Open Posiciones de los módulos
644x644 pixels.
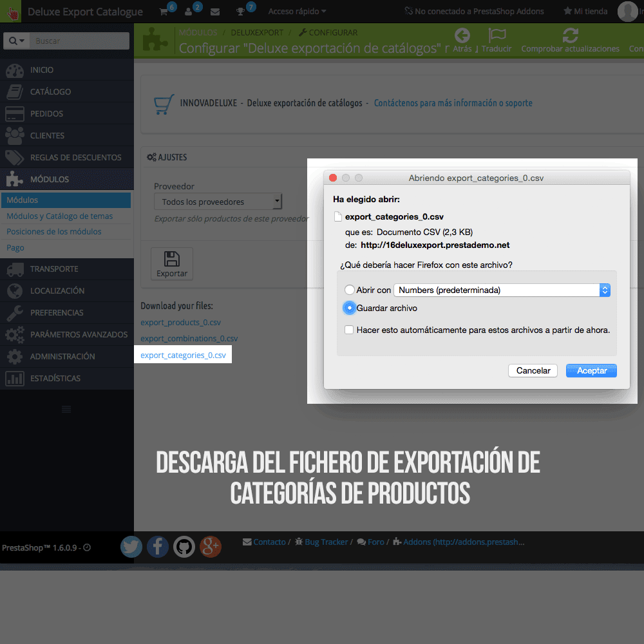tap(54, 232)
